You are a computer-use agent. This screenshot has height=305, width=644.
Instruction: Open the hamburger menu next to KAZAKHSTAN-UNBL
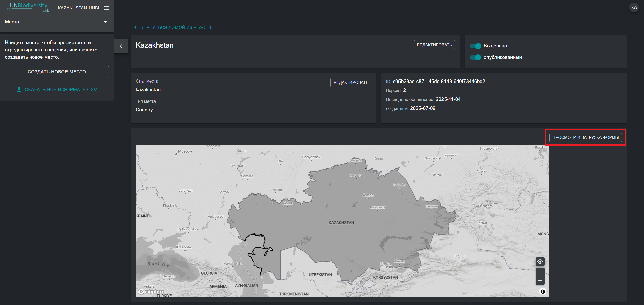(106, 8)
